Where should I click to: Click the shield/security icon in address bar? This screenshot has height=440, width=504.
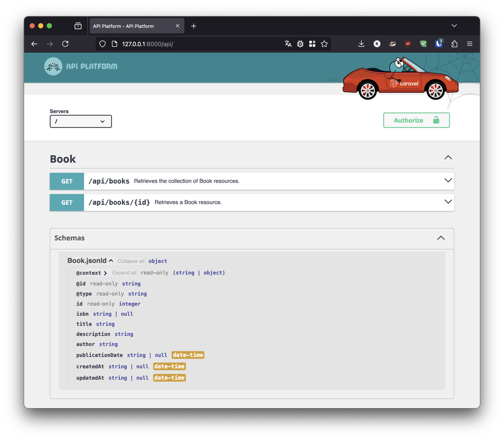102,44
